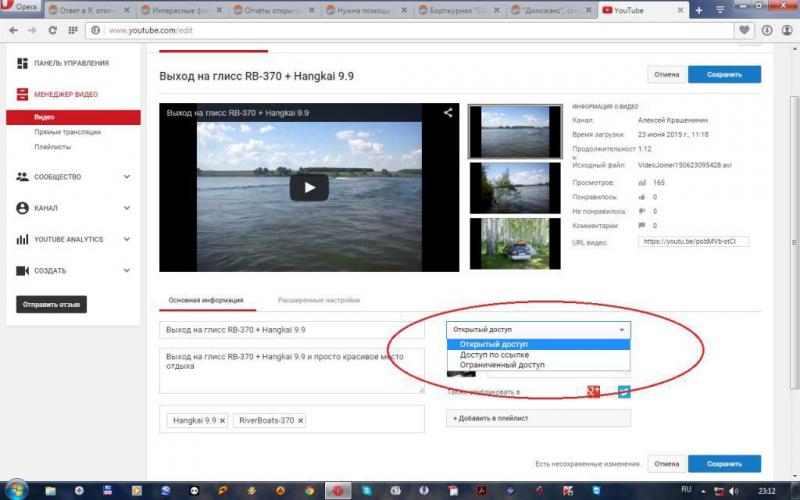Open 'Менеджер видео' in the sidebar
Viewport: 800px width, 500px height.
[66, 94]
